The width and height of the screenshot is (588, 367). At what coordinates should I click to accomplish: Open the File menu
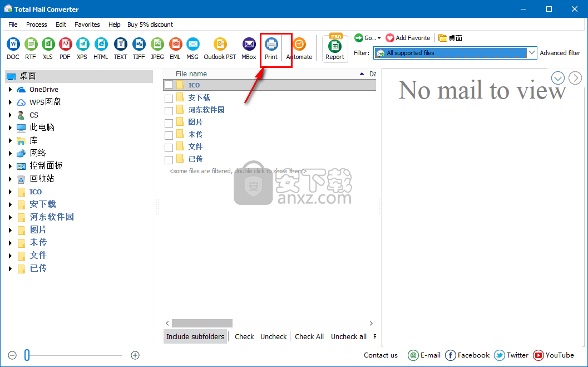pyautogui.click(x=13, y=25)
